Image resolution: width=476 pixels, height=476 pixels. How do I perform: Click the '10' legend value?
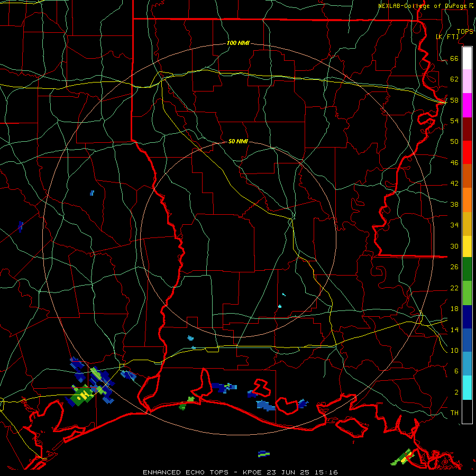click(454, 351)
